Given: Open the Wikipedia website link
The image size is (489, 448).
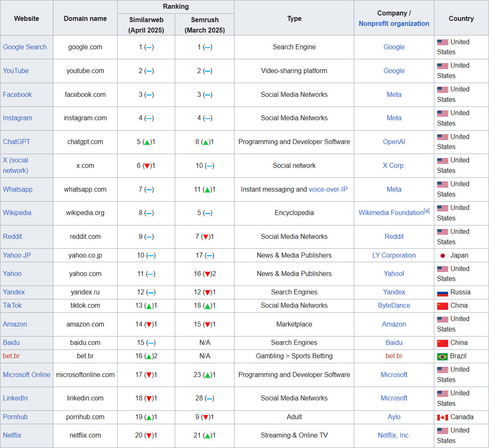Looking at the screenshot, I should pyautogui.click(x=17, y=213).
